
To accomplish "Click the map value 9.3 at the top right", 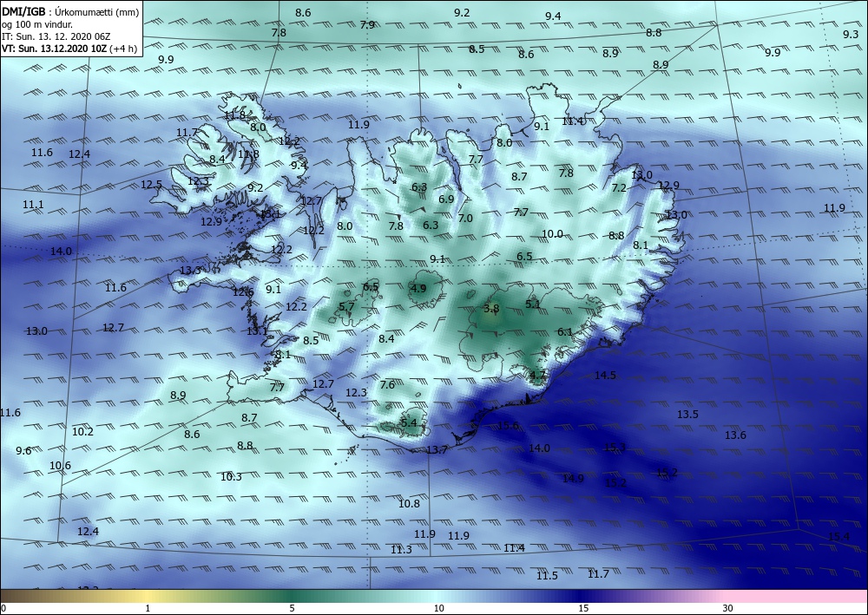I will click(851, 35).
